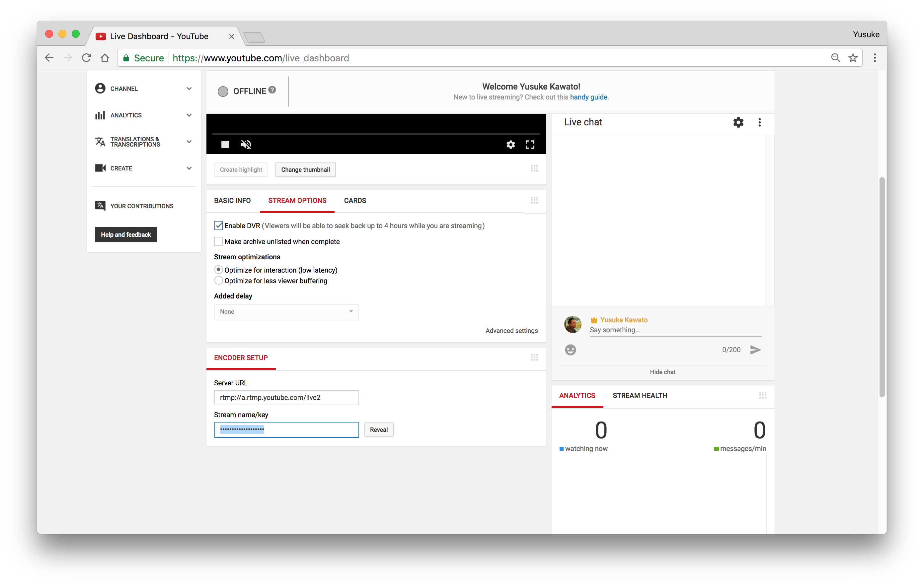Click the Stream name/key field
The image size is (924, 587).
coord(286,429)
